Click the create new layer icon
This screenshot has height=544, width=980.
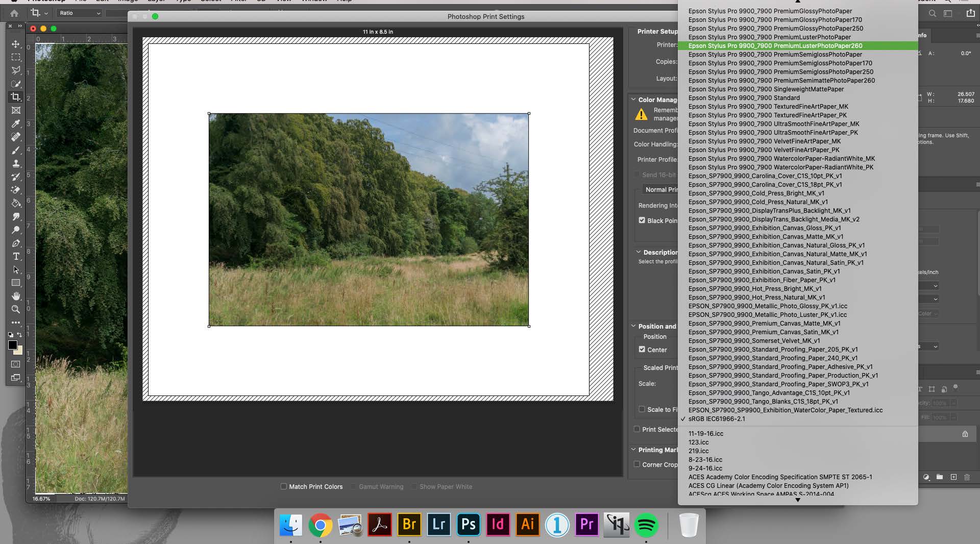(x=953, y=477)
